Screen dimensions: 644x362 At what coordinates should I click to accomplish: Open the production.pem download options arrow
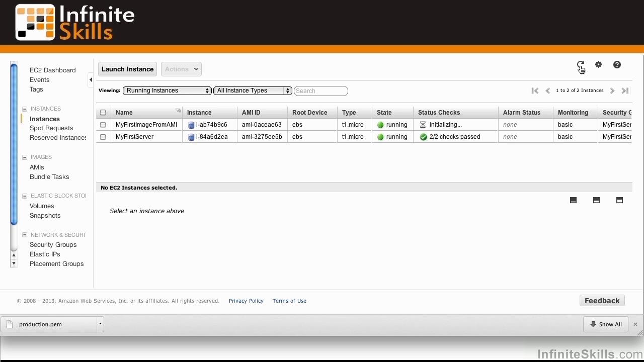100,324
